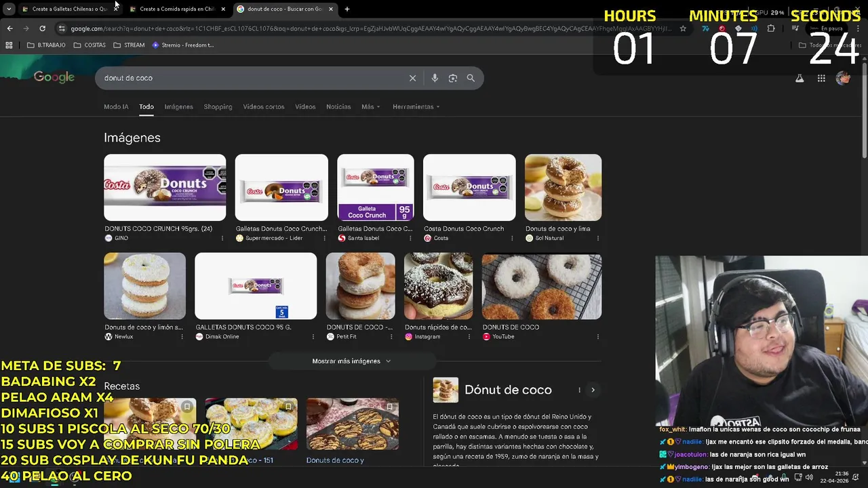Image resolution: width=868 pixels, height=488 pixels.
Task: Open options for the GINO image result
Action: point(222,239)
